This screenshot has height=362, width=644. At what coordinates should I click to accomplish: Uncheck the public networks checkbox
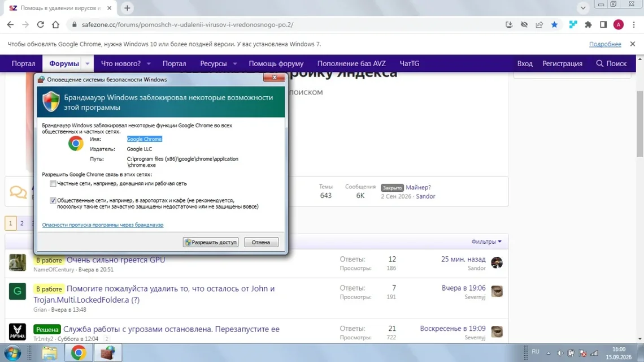coord(53,200)
